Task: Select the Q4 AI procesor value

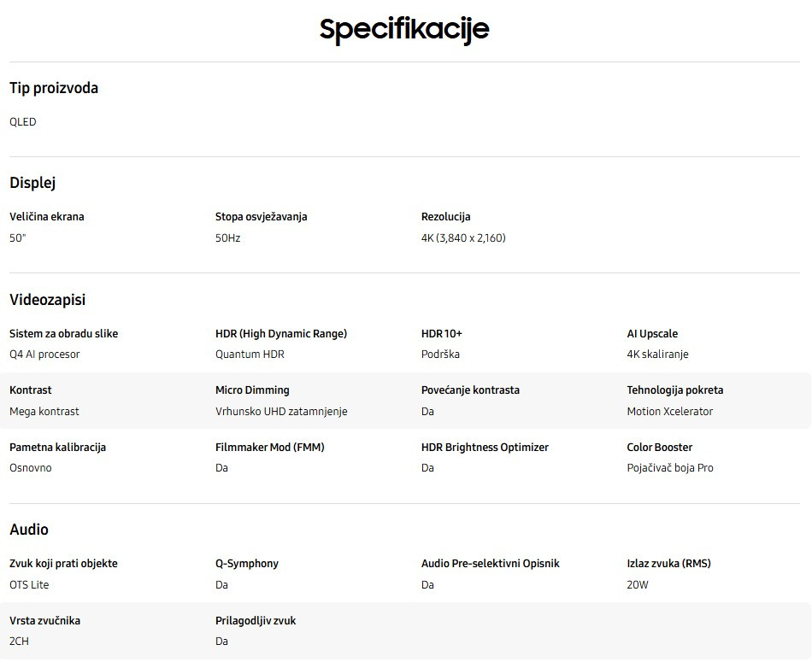Action: [x=44, y=355]
